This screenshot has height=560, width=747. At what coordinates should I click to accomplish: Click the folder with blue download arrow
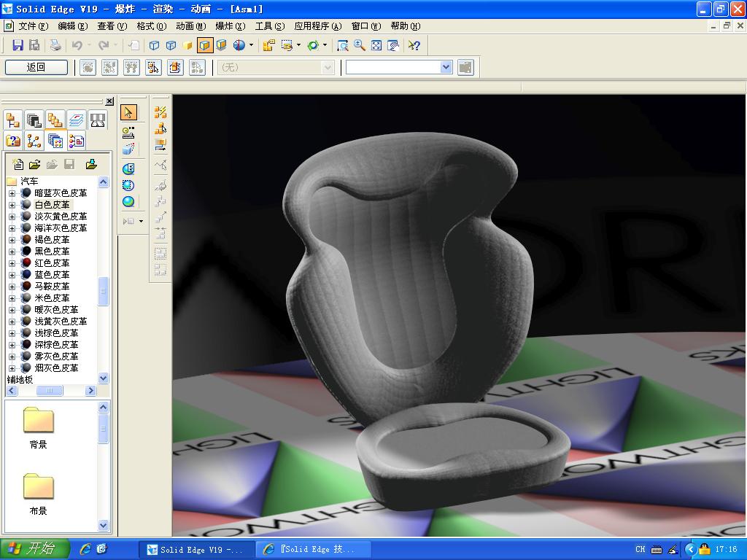[91, 164]
